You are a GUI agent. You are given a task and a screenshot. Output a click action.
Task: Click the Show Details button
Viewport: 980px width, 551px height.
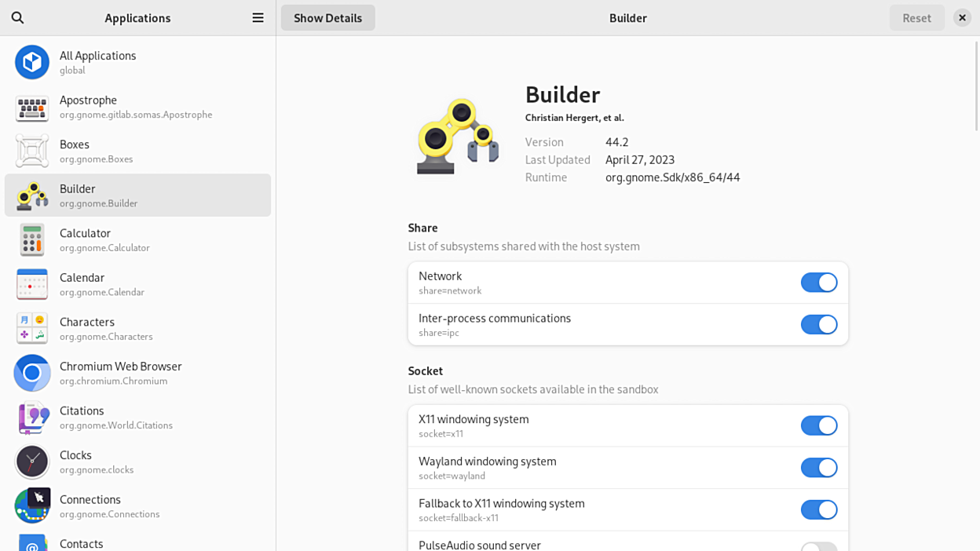[x=327, y=17]
